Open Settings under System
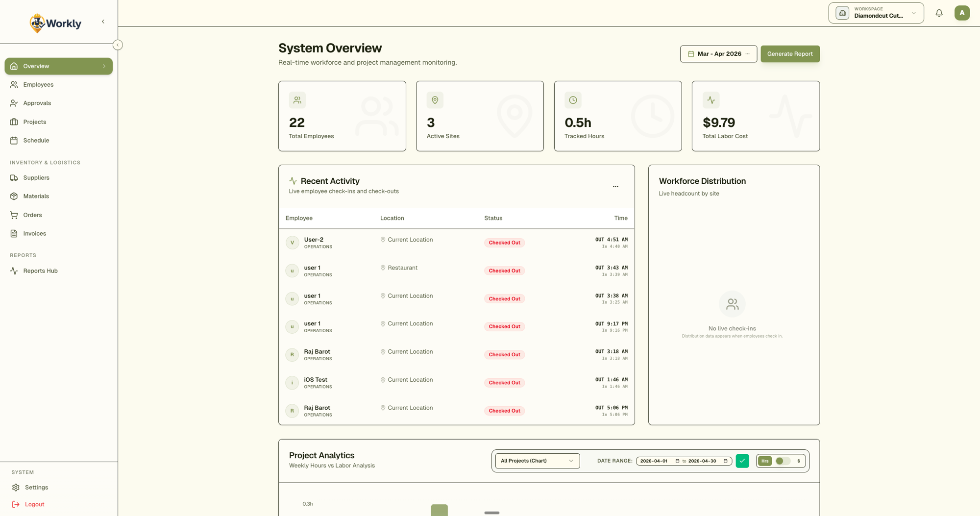 [35, 487]
